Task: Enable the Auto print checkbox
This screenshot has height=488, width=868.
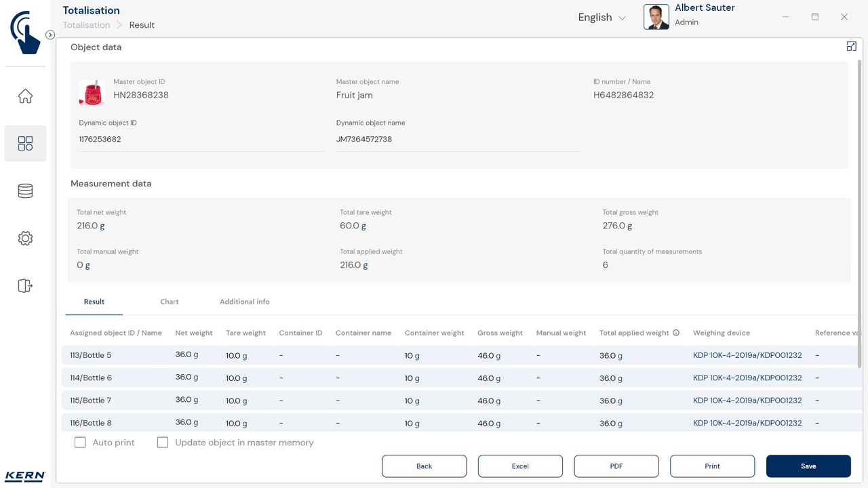Action: (80, 443)
